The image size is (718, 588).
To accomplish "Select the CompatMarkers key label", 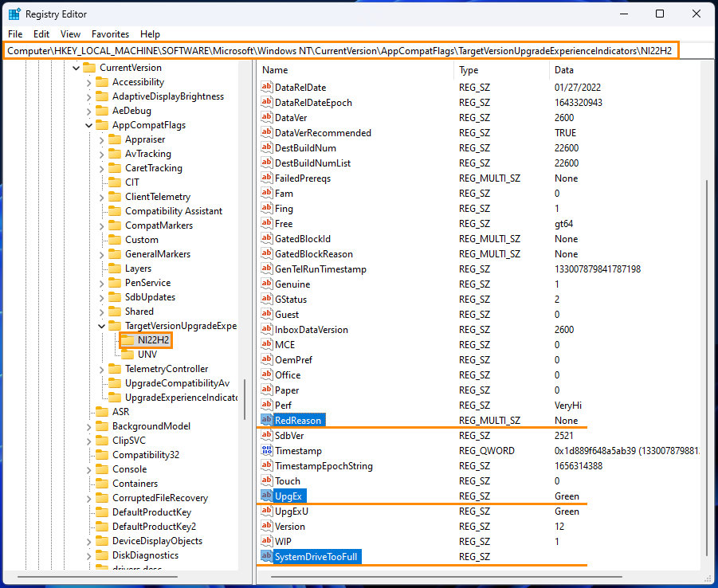I will click(x=159, y=225).
